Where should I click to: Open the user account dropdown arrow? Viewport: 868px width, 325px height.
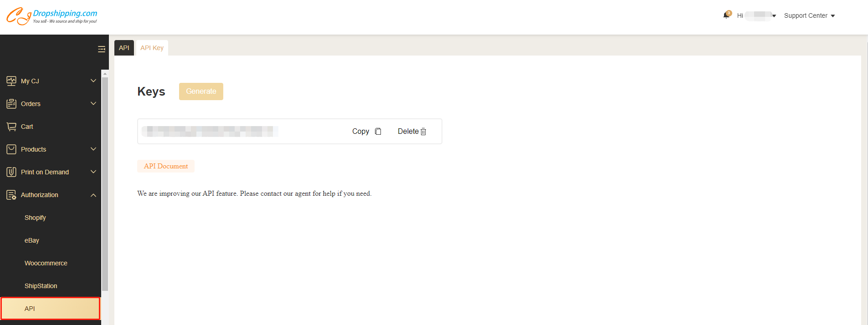774,16
